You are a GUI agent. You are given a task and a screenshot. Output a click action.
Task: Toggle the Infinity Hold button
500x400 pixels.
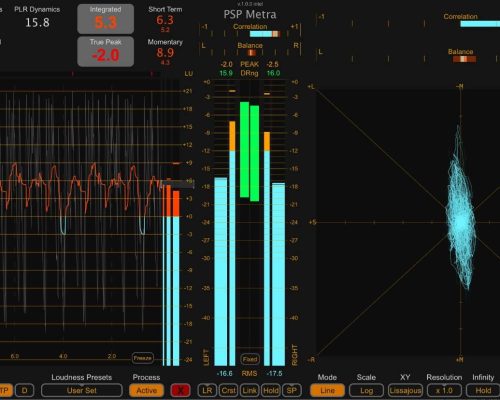[483, 390]
